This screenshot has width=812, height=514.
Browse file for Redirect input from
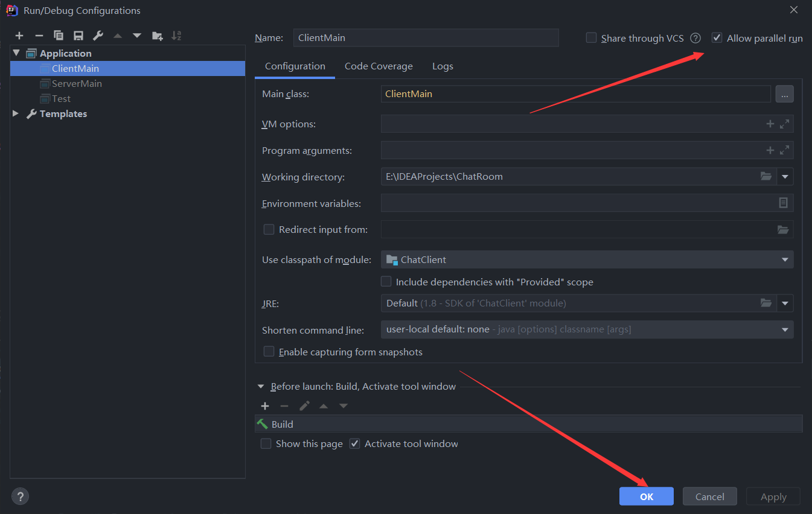pyautogui.click(x=783, y=229)
